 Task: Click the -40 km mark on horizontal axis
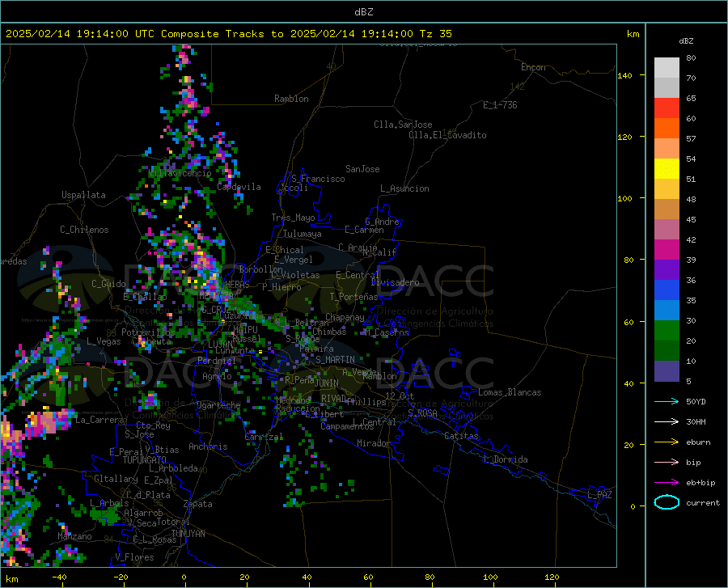pyautogui.click(x=59, y=577)
